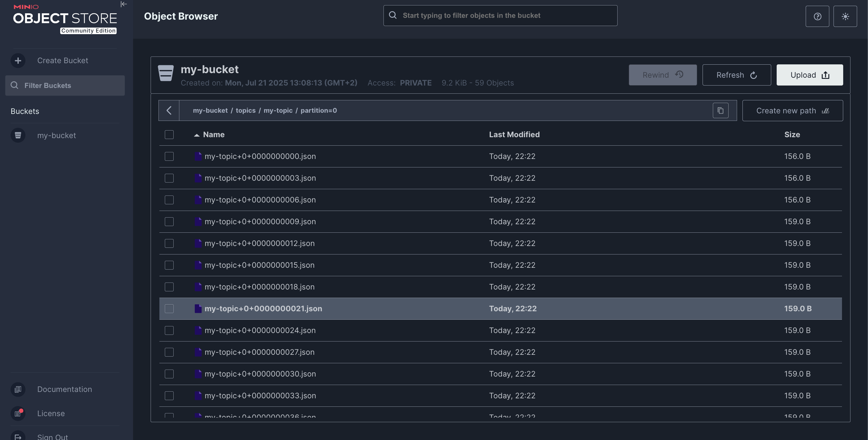Image resolution: width=868 pixels, height=440 pixels.
Task: Click the Create new path button
Action: point(792,110)
